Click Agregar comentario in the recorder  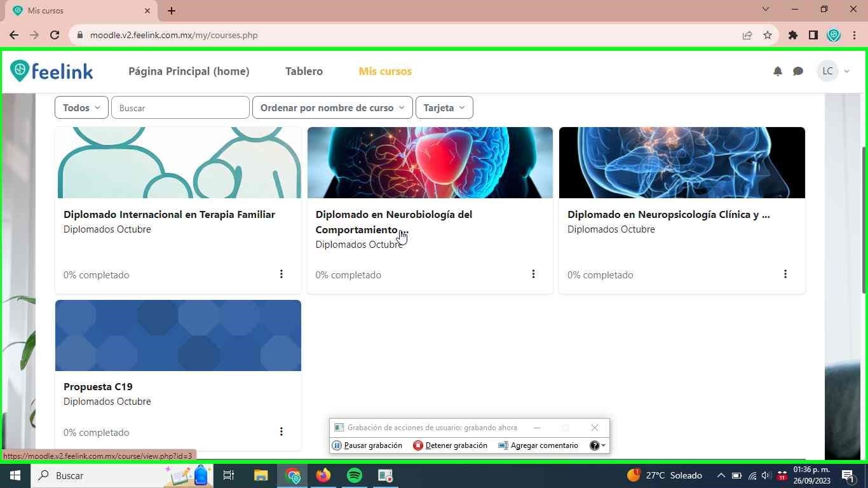538,445
